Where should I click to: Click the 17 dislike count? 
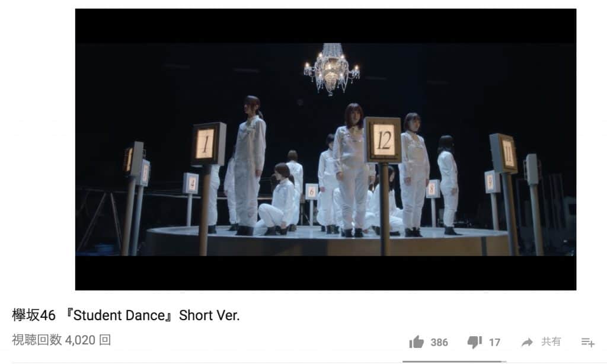point(494,342)
